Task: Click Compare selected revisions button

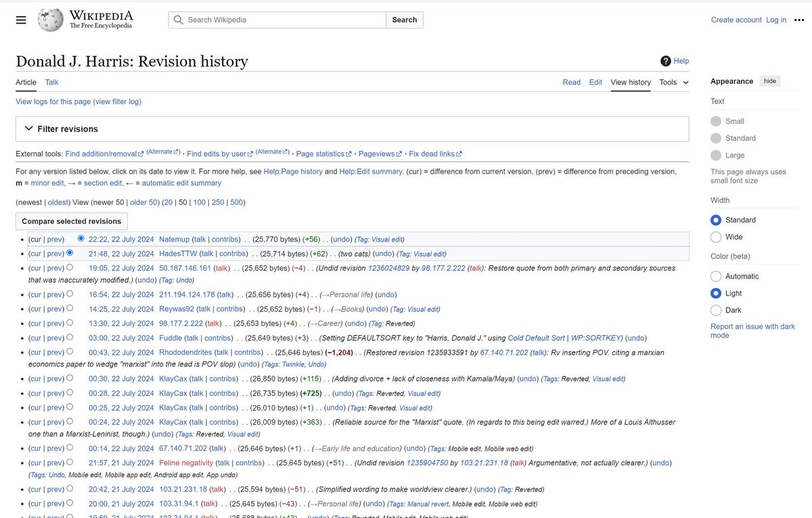Action: [x=72, y=221]
